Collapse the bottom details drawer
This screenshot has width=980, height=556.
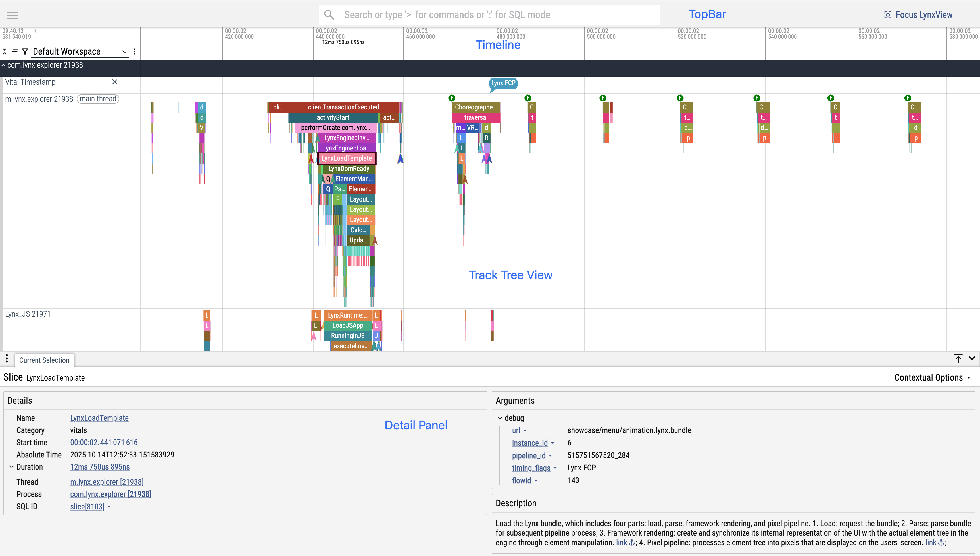(972, 358)
